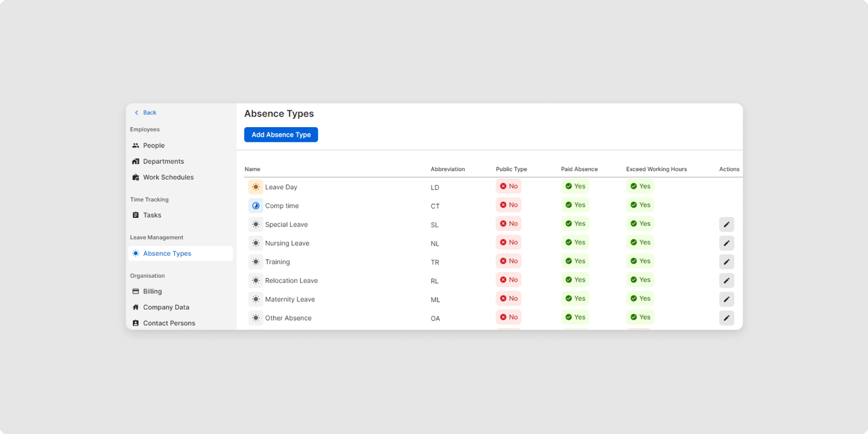The image size is (868, 434).
Task: Open the Billing page
Action: [152, 292]
